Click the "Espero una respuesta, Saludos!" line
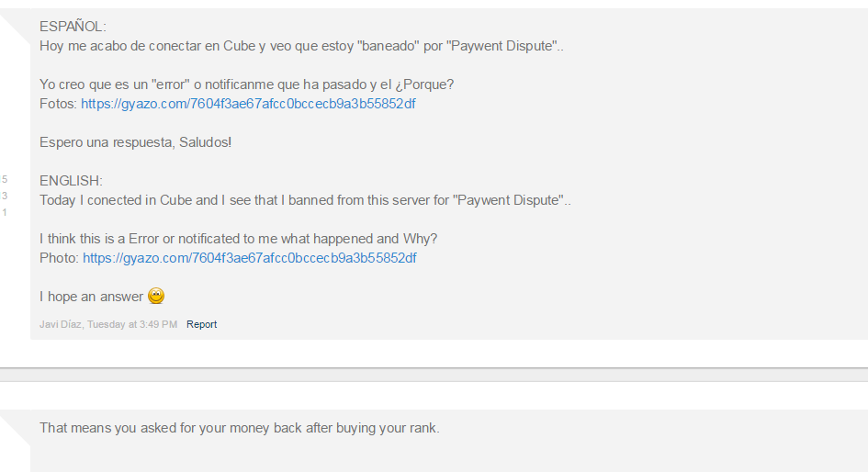Screen dimensions: 868x472 coord(135,142)
